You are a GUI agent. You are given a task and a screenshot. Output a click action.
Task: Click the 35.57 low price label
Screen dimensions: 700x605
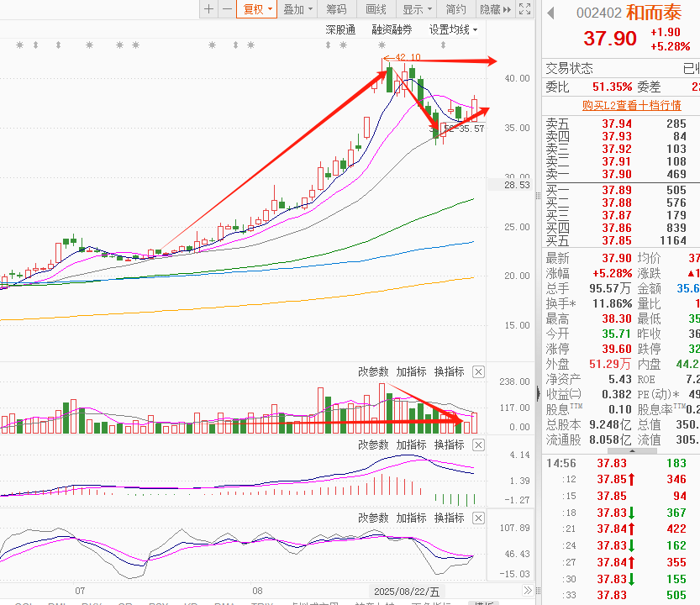coord(472,129)
